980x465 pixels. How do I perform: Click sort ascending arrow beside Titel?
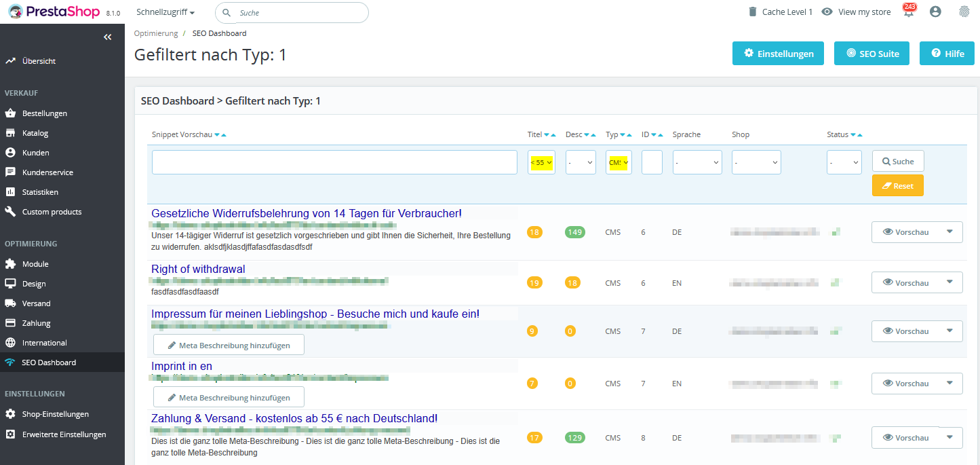click(553, 135)
